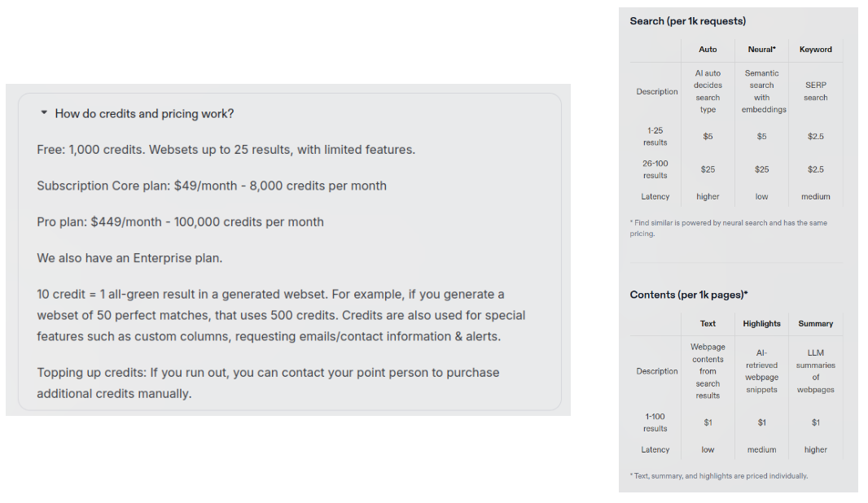
Task: Select the Summary column header
Action: (815, 324)
